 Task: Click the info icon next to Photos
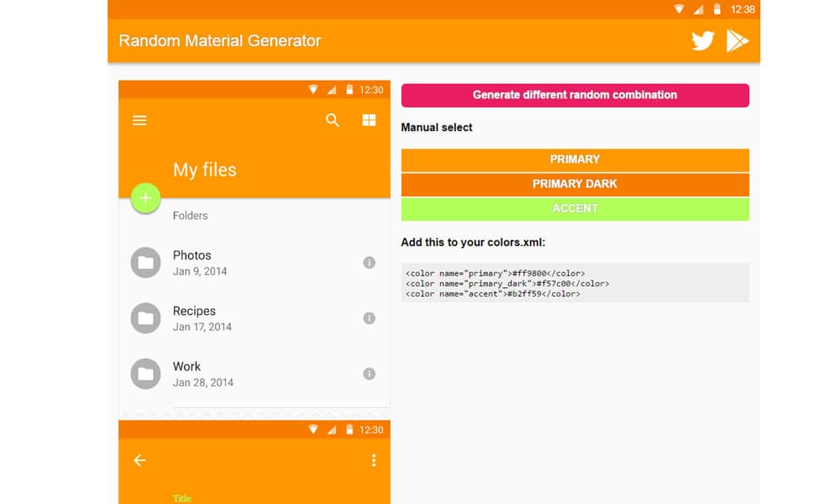click(369, 263)
